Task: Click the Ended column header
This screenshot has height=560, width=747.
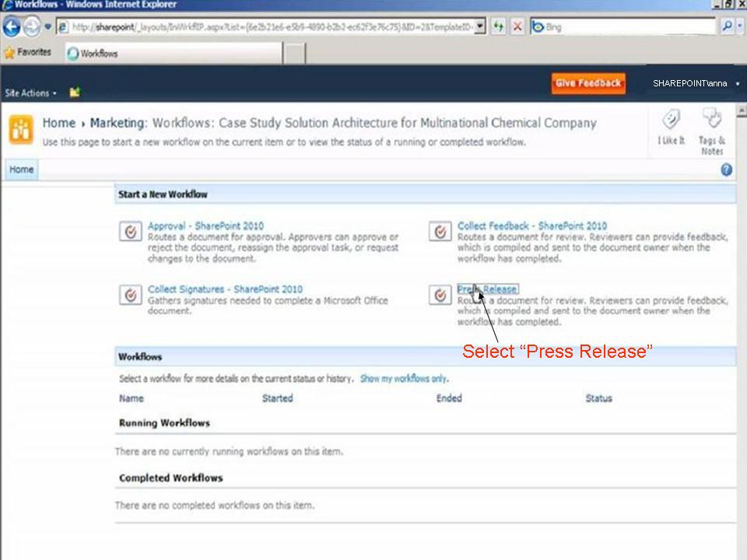Action: [449, 398]
